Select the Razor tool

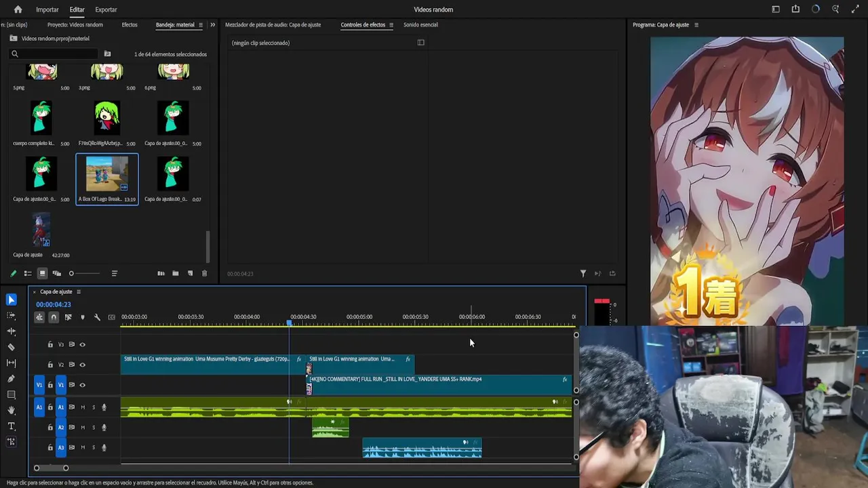point(11,347)
